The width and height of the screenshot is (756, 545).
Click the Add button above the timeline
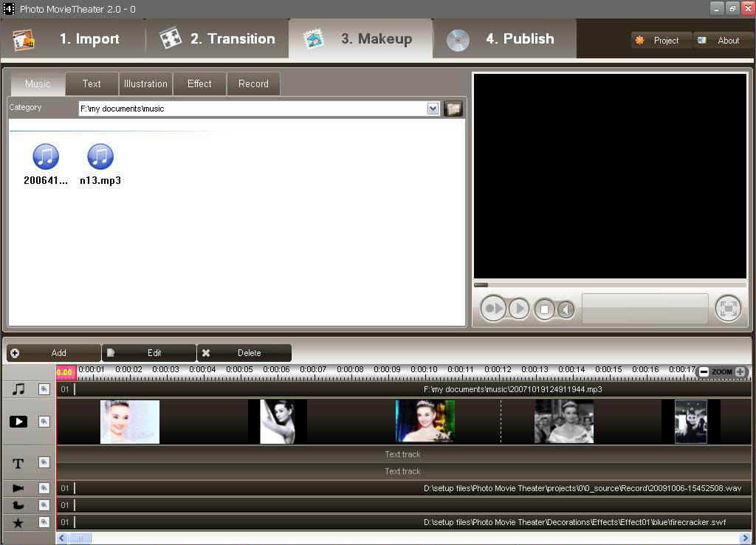(53, 352)
